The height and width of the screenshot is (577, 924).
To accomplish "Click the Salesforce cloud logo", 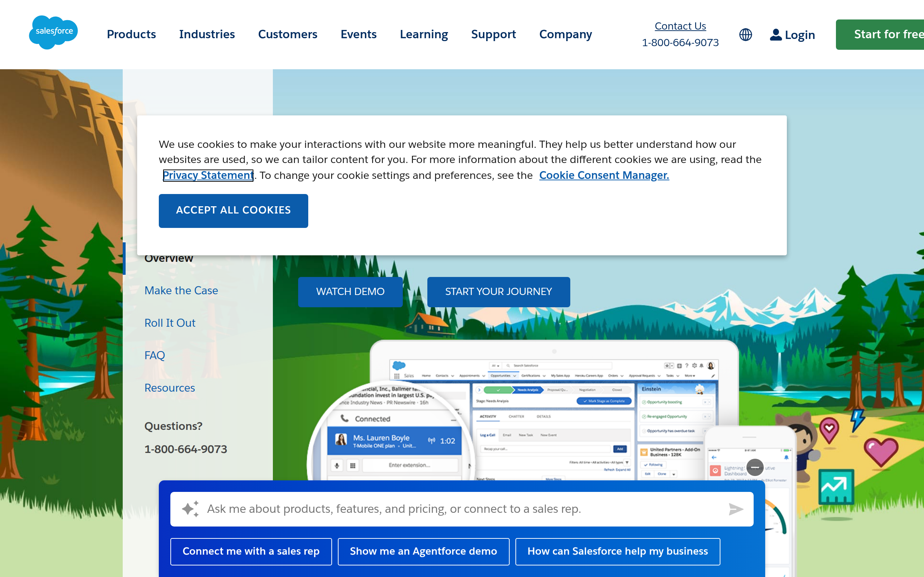I will [53, 32].
